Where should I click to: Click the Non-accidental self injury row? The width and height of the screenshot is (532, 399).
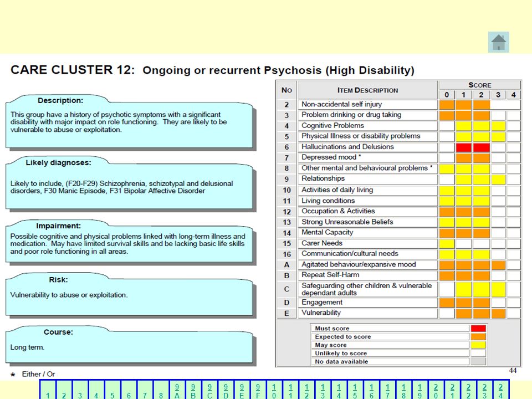pyautogui.click(x=368, y=104)
